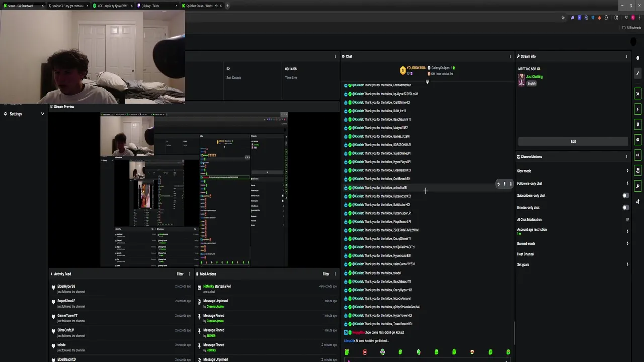Click Gift 1 sub to take 3rd text
The width and height of the screenshot is (644, 362).
(442, 74)
